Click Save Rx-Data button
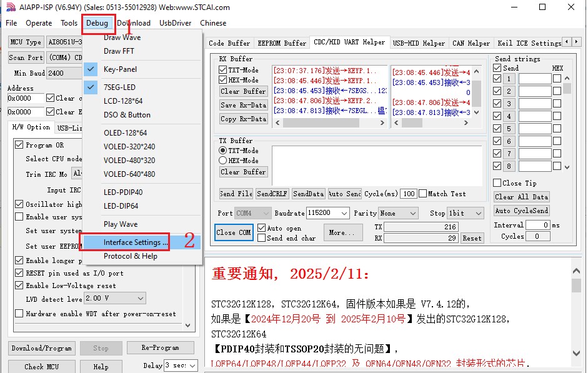Image resolution: width=588 pixels, height=373 pixels. [244, 105]
